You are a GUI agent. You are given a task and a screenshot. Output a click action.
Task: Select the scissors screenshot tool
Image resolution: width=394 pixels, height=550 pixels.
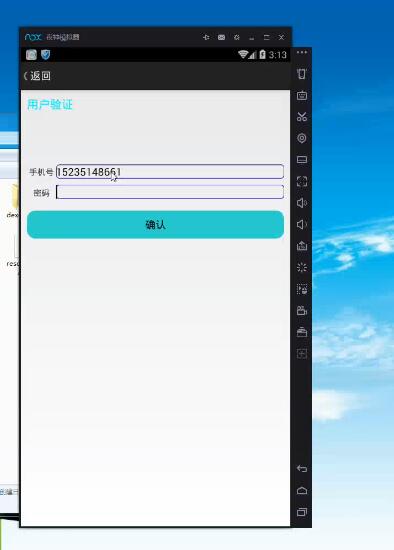pyautogui.click(x=302, y=117)
